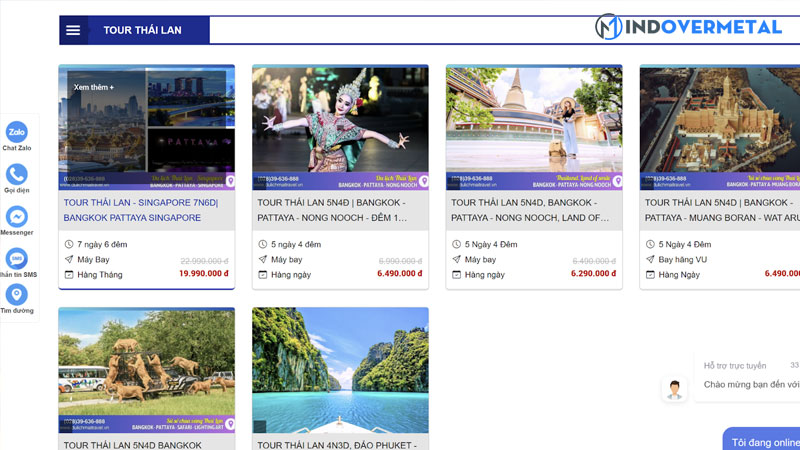Click map pin on Safari tour image
The height and width of the screenshot is (450, 800).
231,423
